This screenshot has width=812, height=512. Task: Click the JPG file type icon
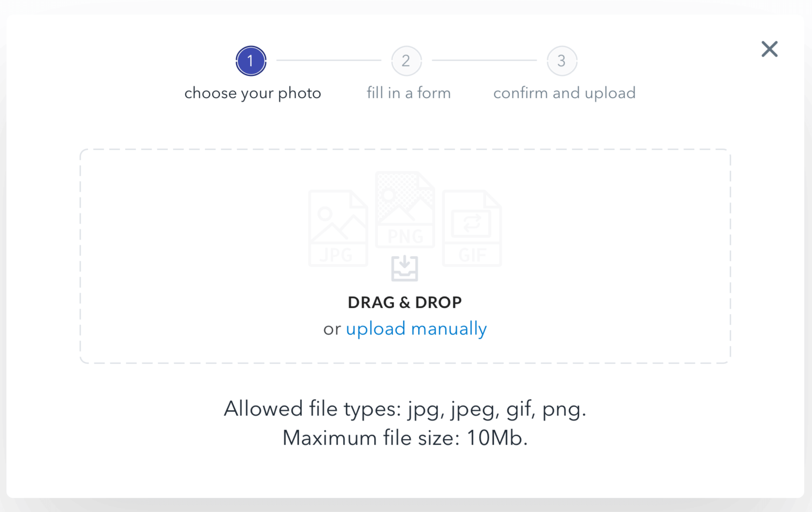point(338,228)
